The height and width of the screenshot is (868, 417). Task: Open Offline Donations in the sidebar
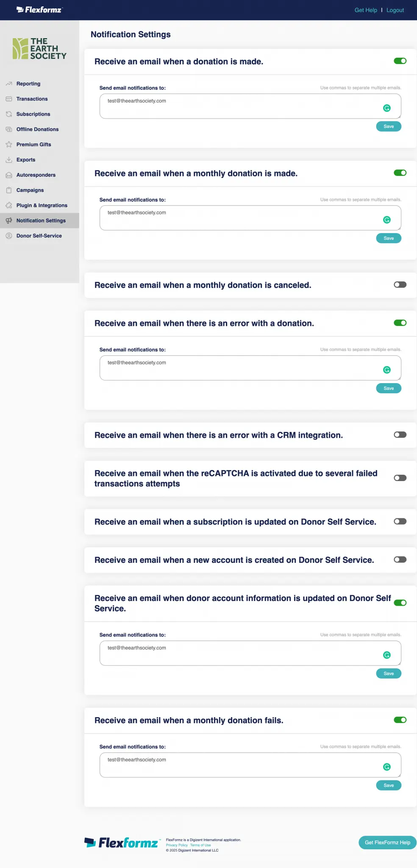tap(37, 129)
